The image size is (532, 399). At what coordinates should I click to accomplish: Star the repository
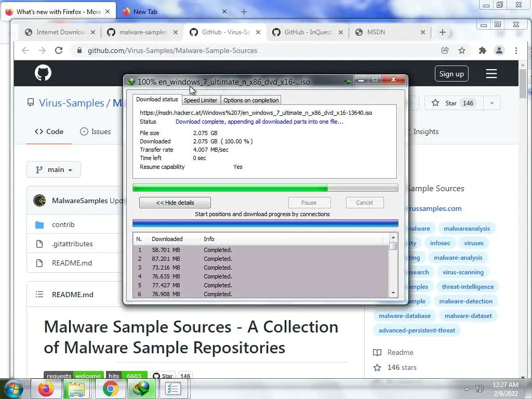[x=454, y=103]
